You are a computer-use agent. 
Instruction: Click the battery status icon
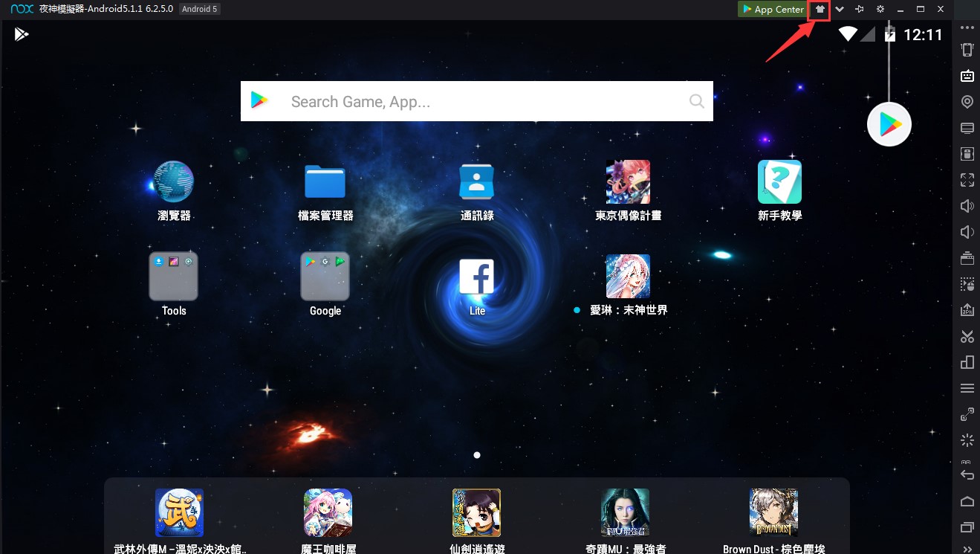889,33
